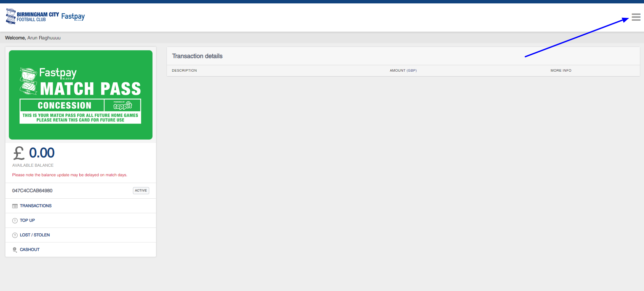The image size is (644, 291).
Task: Click the DESCRIPTION column header
Action: pos(184,71)
